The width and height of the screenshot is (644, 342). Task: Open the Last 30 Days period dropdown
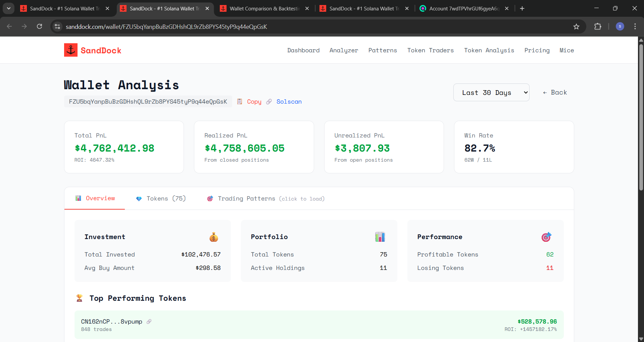click(x=491, y=93)
